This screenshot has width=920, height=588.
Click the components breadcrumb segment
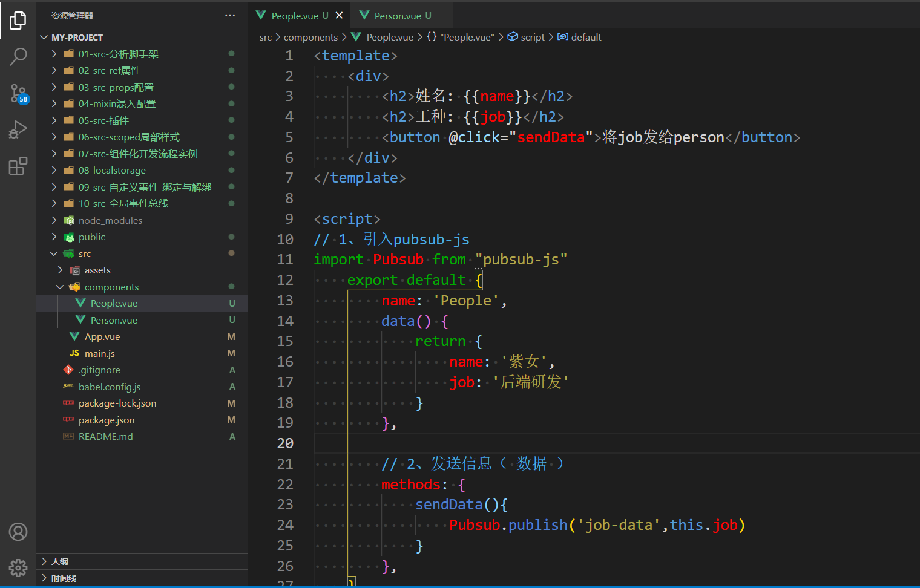click(x=310, y=38)
